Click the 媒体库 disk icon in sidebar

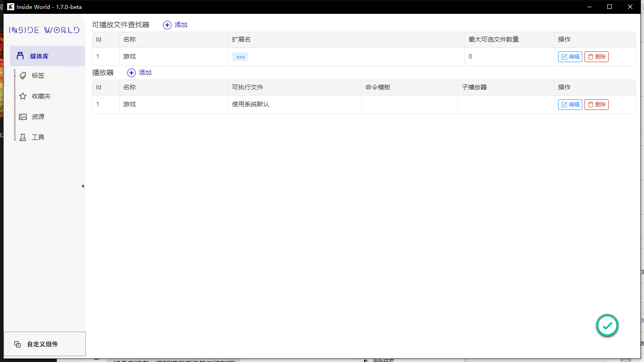20,55
